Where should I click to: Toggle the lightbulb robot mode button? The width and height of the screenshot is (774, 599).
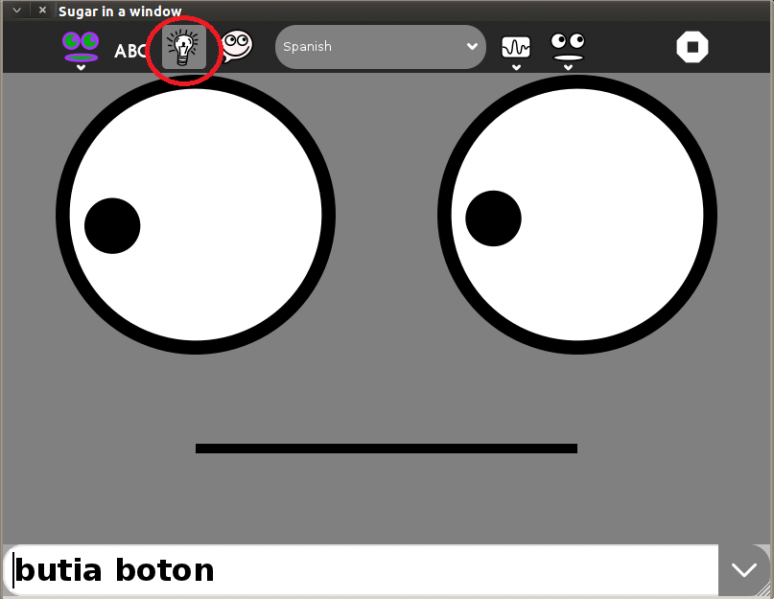pyautogui.click(x=183, y=48)
